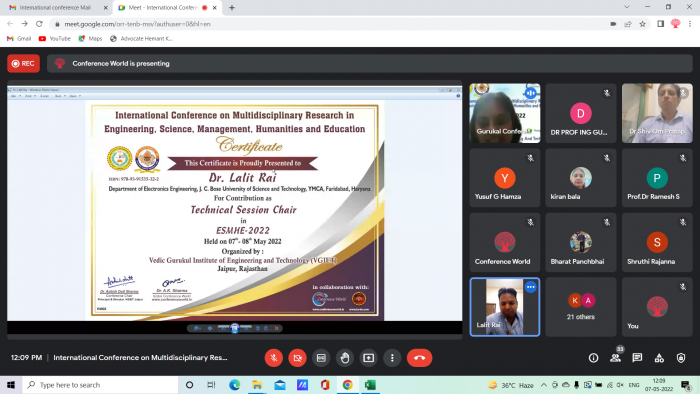This screenshot has height=394, width=700.
Task: Click the Windows taskbar search box
Action: point(100,385)
